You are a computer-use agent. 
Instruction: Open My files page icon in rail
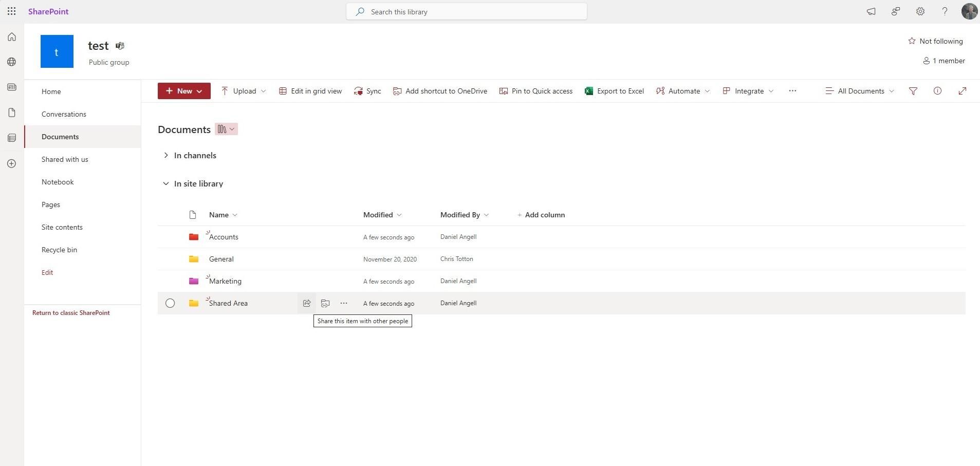coord(12,113)
